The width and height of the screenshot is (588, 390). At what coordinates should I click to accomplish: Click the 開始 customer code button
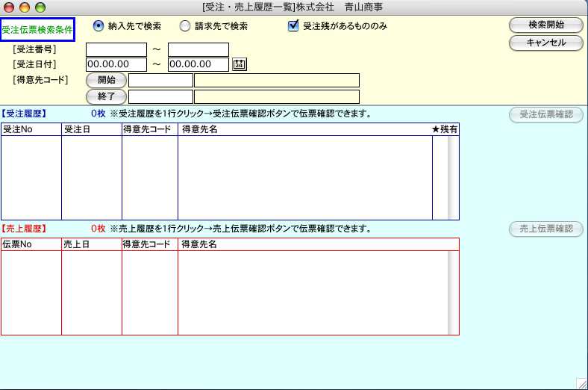click(x=106, y=80)
